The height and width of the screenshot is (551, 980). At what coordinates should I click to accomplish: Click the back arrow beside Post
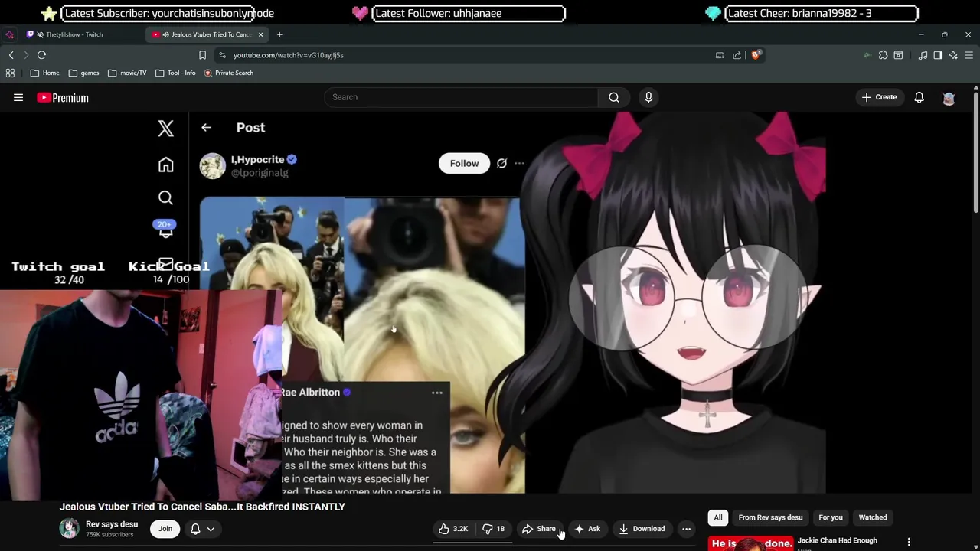click(206, 128)
